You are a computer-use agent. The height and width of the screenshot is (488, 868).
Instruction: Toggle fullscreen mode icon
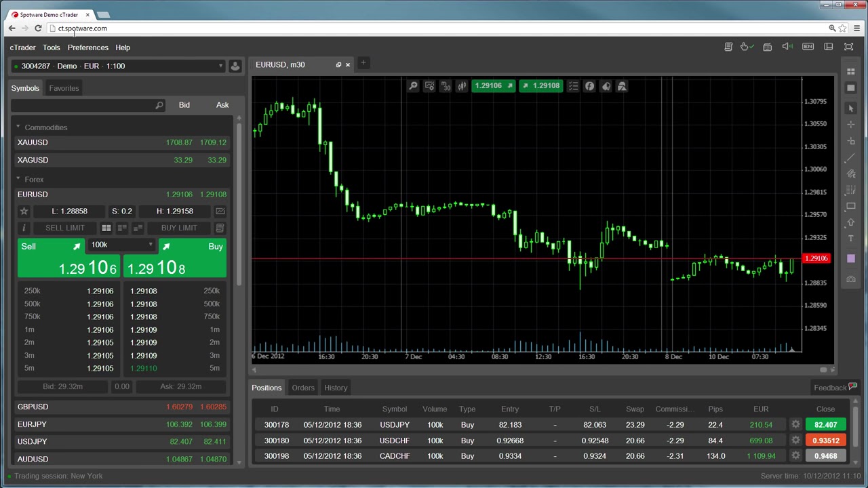pos(848,47)
